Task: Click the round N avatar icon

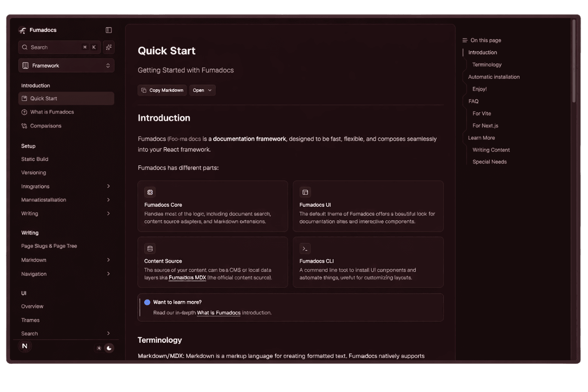Action: pyautogui.click(x=25, y=347)
